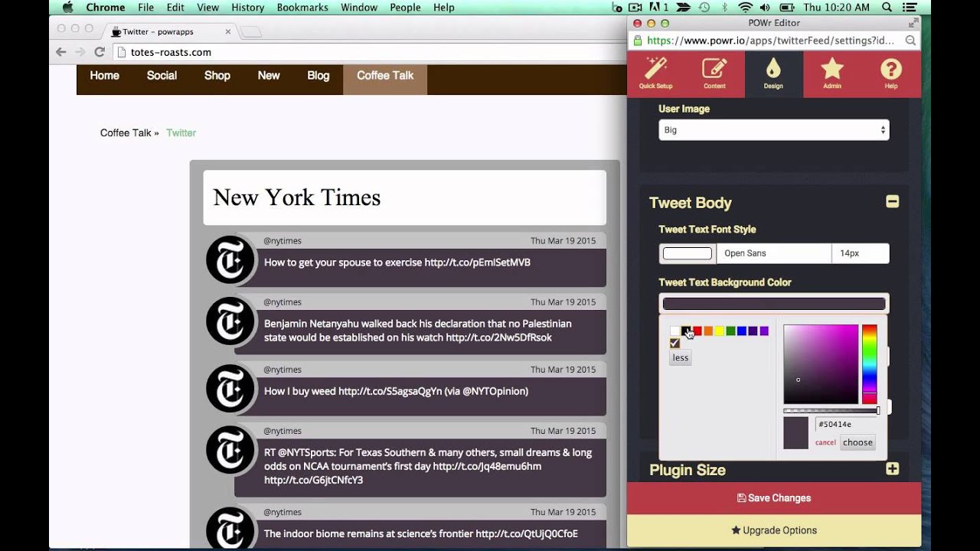Open the User Image size dropdown

coord(774,130)
